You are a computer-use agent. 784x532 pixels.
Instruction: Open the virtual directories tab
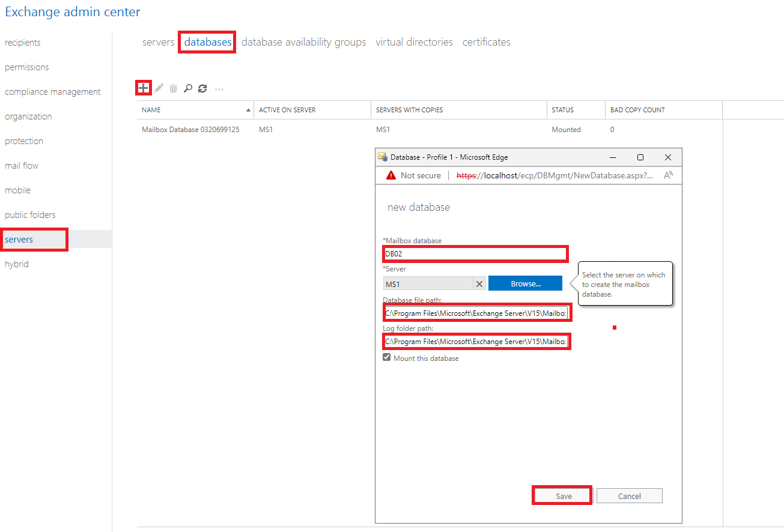tap(414, 42)
